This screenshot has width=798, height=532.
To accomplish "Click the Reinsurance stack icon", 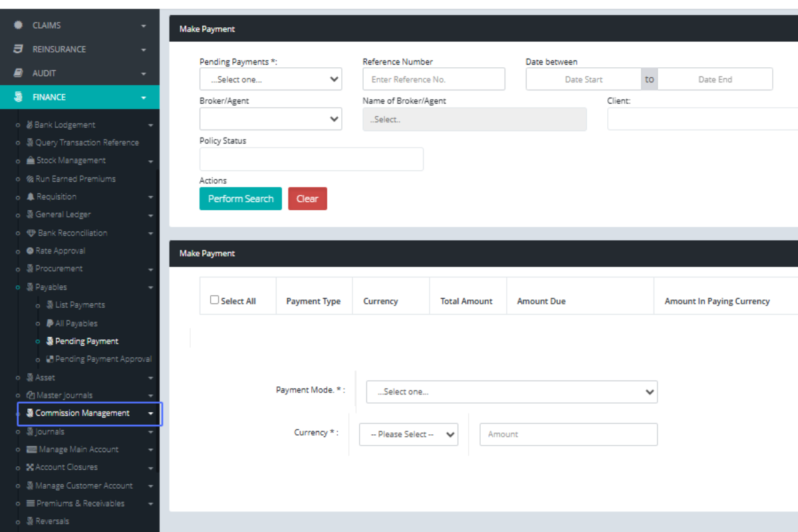I will click(19, 49).
